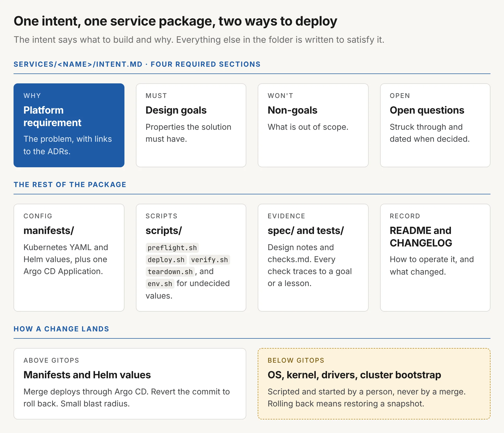Click the subtitle starting 'The intent says what'
Image resolution: width=504 pixels, height=433 pixels.
pyautogui.click(x=199, y=40)
